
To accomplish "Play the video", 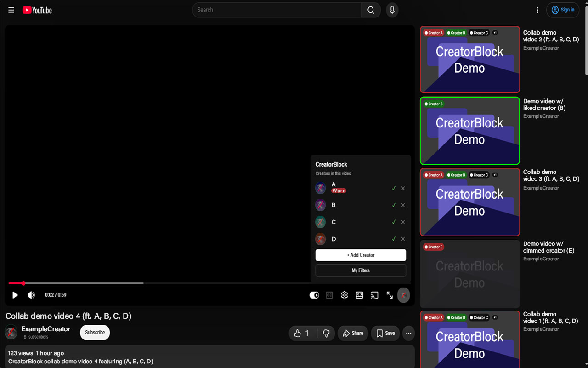I will [x=15, y=295].
